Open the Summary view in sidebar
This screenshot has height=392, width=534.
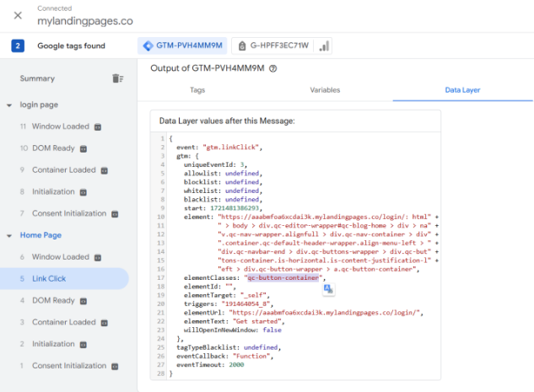click(37, 78)
